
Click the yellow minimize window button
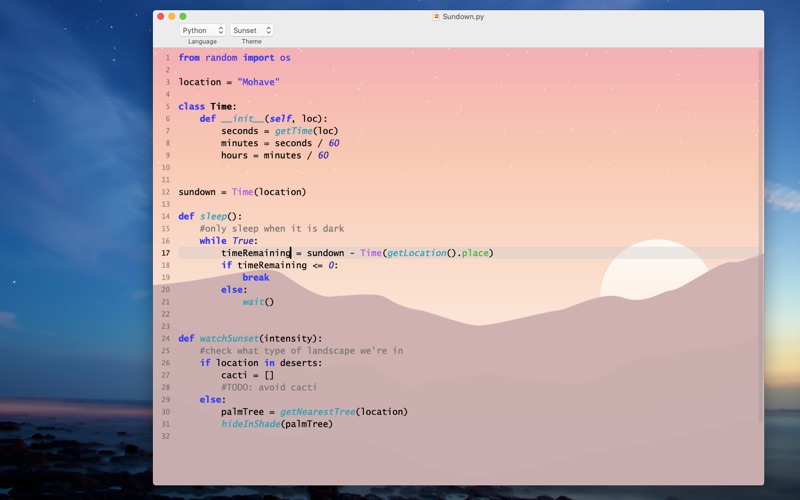(172, 16)
